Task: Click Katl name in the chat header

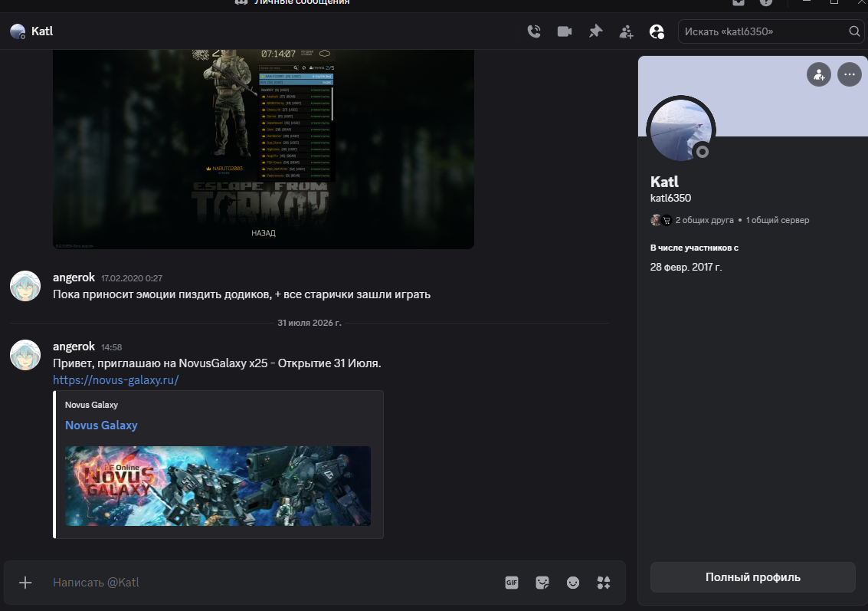Action: pyautogui.click(x=42, y=31)
